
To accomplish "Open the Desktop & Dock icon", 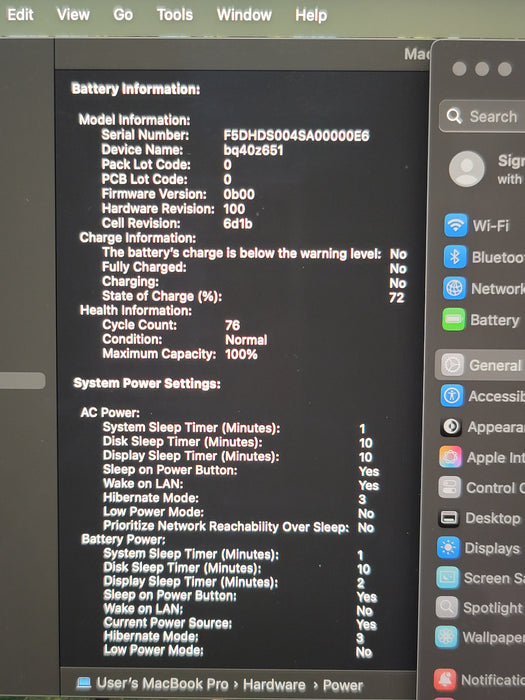I will click(x=449, y=518).
